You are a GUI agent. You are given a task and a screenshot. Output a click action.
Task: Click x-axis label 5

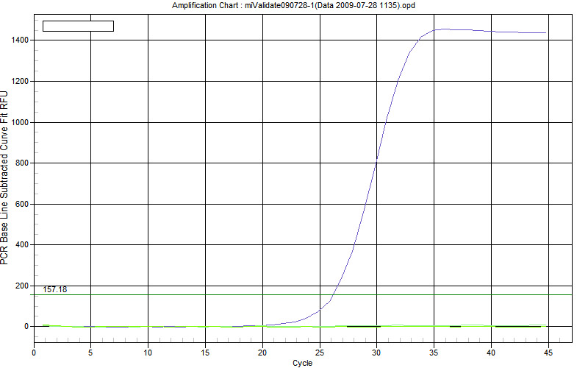[90, 353]
